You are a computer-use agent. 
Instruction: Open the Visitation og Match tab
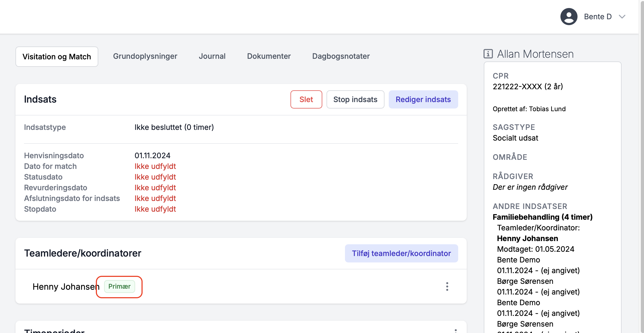(x=57, y=57)
